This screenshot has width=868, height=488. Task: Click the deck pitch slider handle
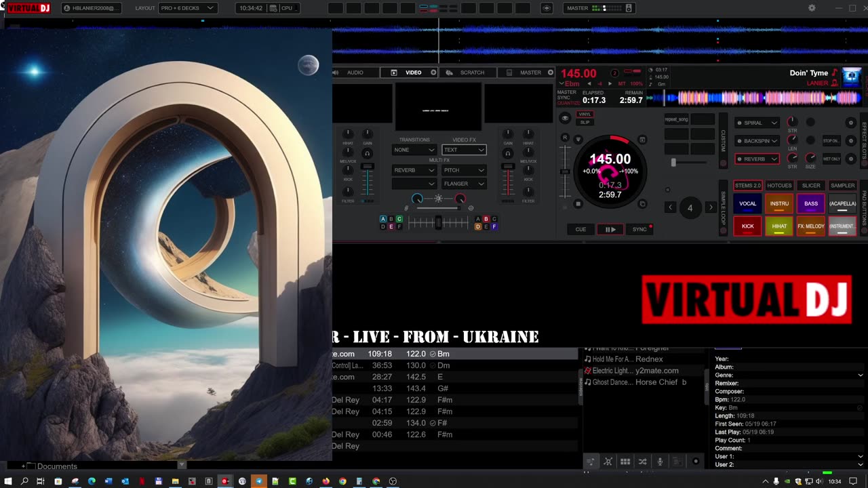[x=565, y=171]
